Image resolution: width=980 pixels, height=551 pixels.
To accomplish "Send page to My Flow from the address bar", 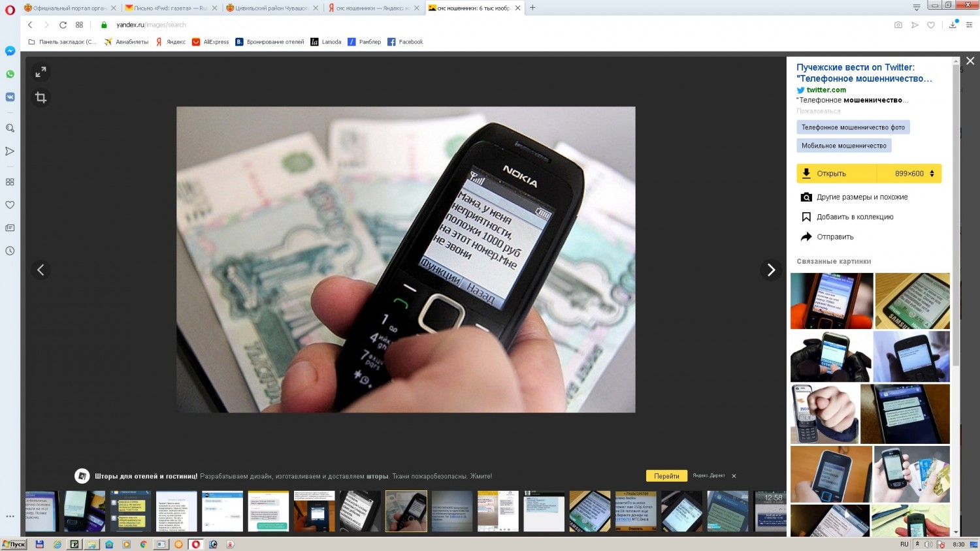I will pyautogui.click(x=915, y=25).
